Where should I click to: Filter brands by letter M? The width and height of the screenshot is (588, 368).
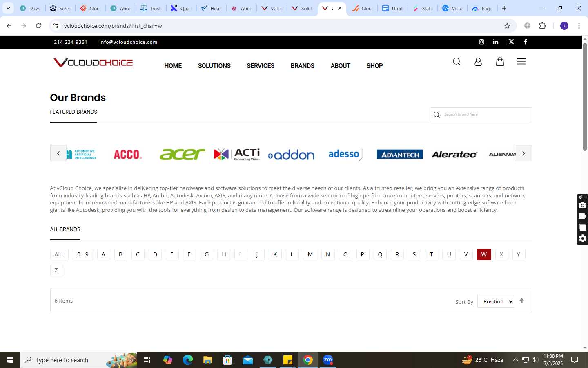[x=310, y=254]
